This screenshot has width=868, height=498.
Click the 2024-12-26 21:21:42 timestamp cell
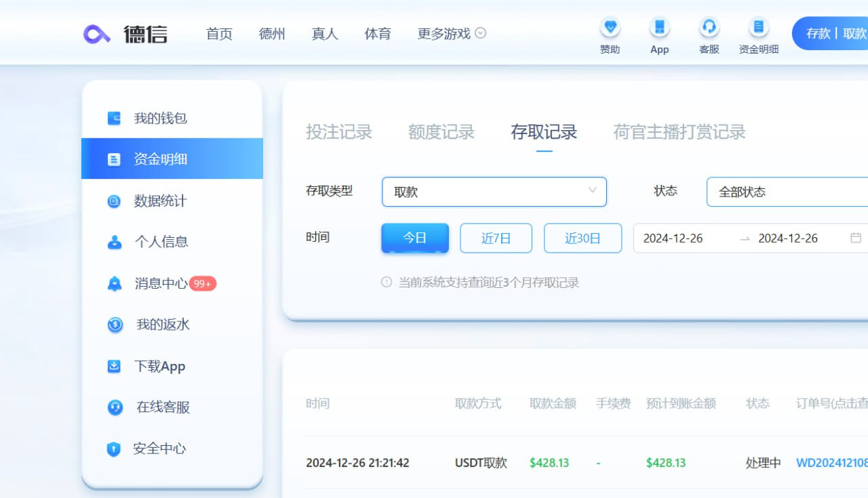[357, 463]
